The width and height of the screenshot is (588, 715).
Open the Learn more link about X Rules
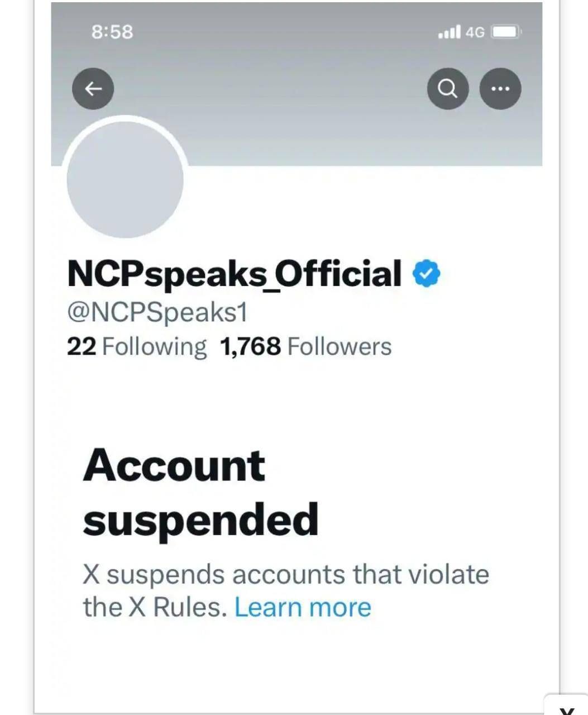(x=304, y=607)
